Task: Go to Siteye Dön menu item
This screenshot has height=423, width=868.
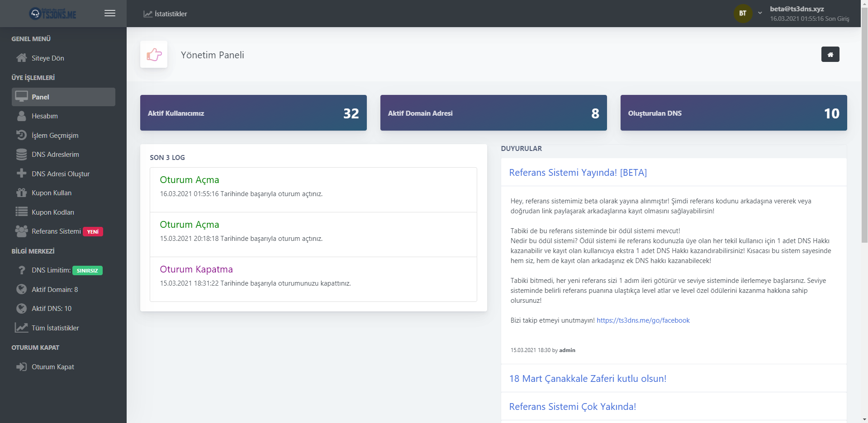Action: [63, 58]
